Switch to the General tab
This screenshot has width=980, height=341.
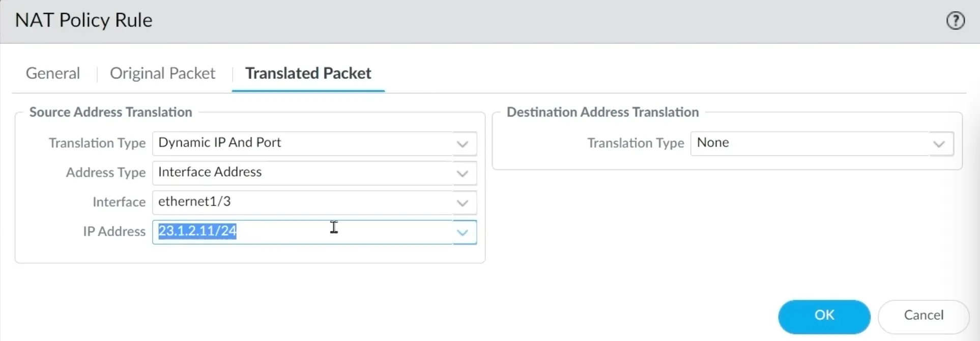pyautogui.click(x=52, y=73)
